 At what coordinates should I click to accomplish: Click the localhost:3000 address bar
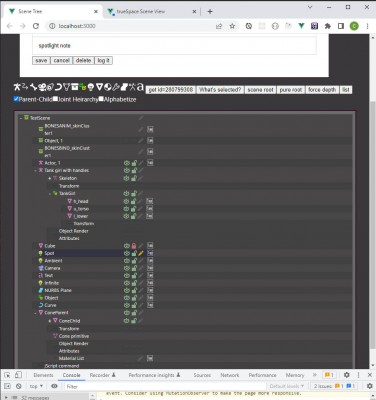133,26
